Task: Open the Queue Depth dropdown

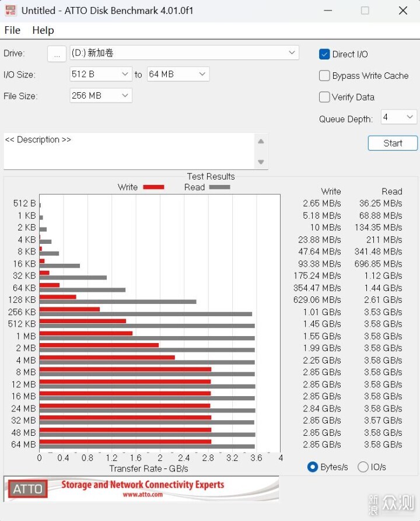Action: click(398, 117)
